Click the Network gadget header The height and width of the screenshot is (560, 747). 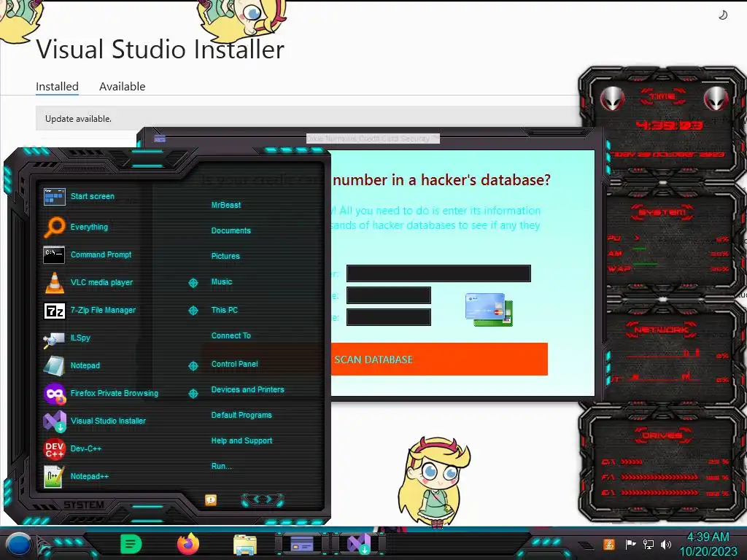(662, 329)
